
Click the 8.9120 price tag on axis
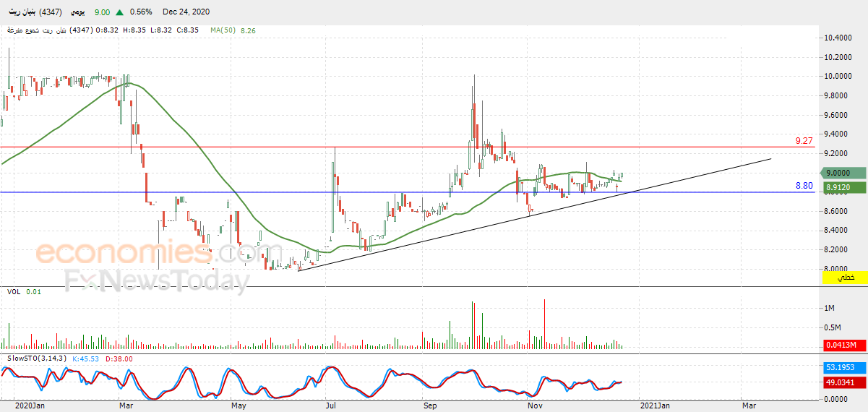tap(845, 186)
